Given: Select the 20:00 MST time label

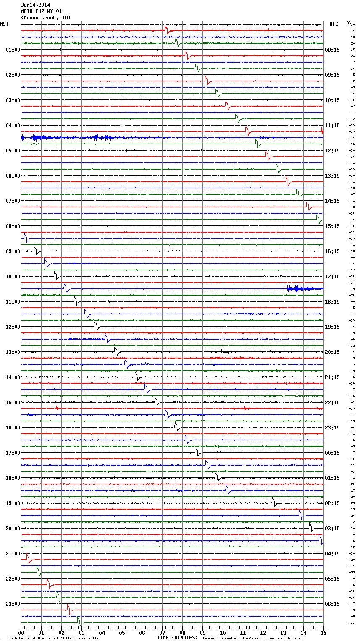Looking at the screenshot, I should click(x=13, y=529).
